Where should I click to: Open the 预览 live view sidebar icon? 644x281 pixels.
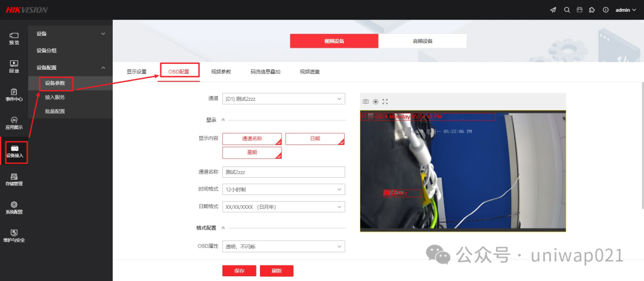[x=14, y=39]
